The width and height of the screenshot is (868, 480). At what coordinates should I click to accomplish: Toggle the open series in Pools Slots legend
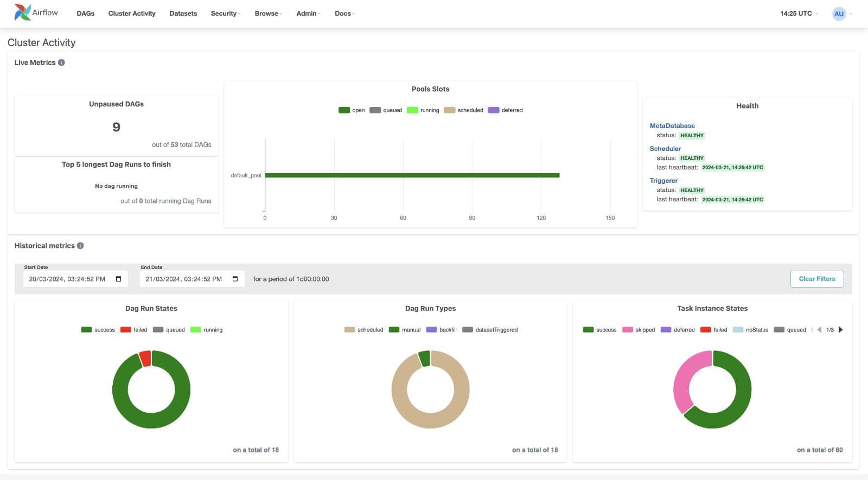[x=352, y=110]
